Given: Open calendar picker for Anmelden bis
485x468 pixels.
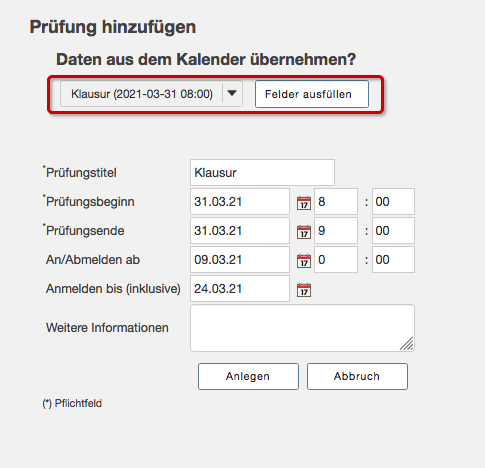Looking at the screenshot, I should pos(304,290).
